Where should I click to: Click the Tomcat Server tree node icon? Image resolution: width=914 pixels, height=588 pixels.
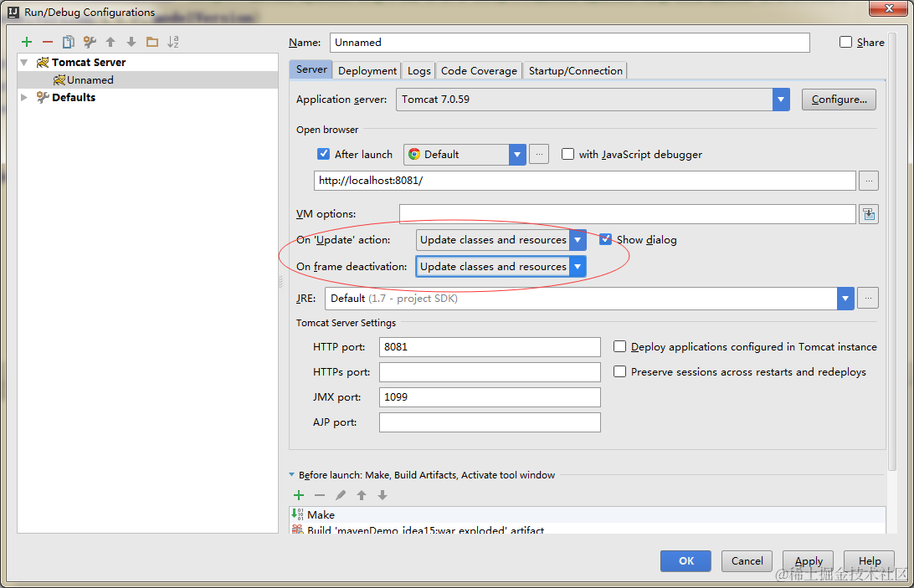(x=43, y=63)
